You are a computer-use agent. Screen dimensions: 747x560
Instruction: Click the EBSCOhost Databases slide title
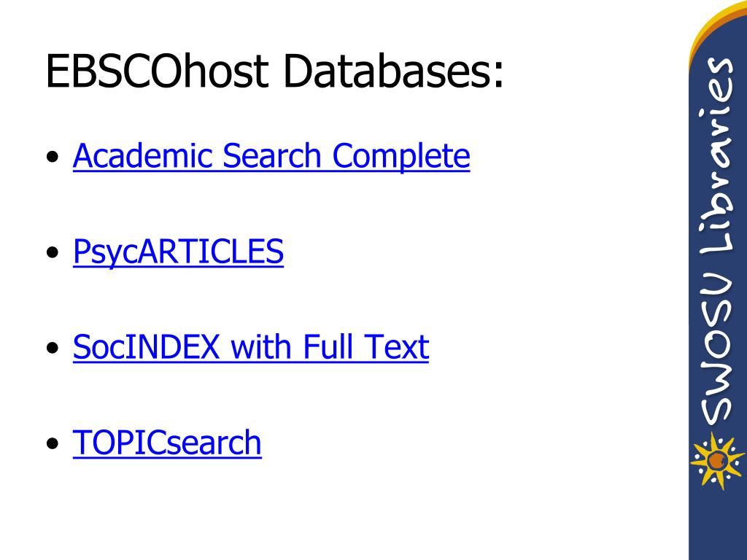click(x=274, y=71)
